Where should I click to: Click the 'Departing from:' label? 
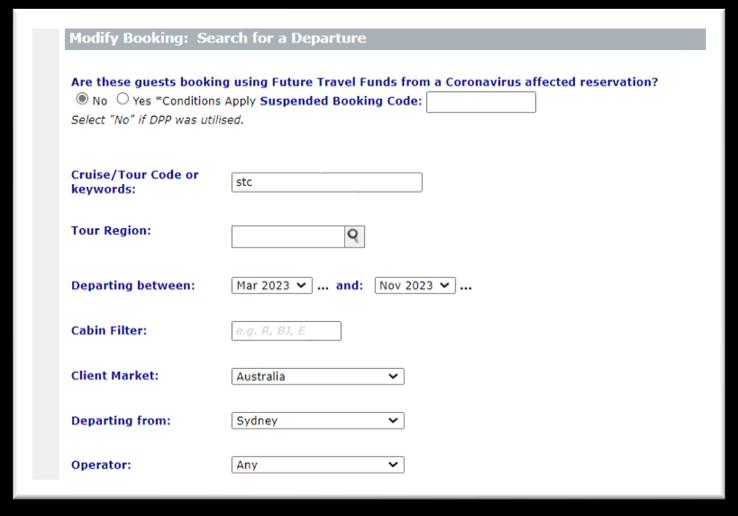[121, 420]
